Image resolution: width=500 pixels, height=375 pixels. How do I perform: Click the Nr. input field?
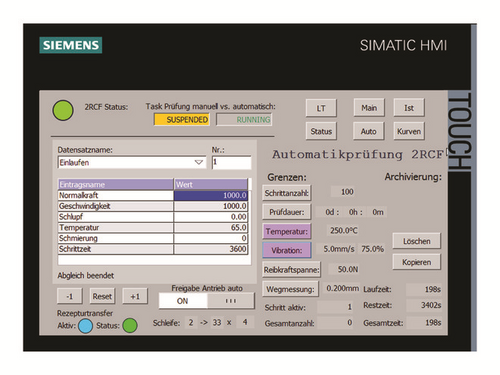point(231,162)
